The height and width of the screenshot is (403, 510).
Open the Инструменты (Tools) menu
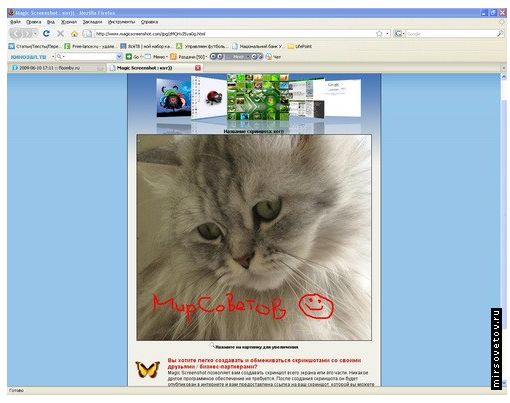[x=121, y=22]
